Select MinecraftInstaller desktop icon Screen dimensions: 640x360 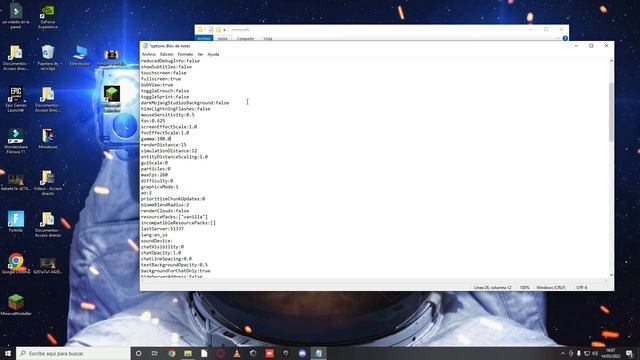point(16,305)
